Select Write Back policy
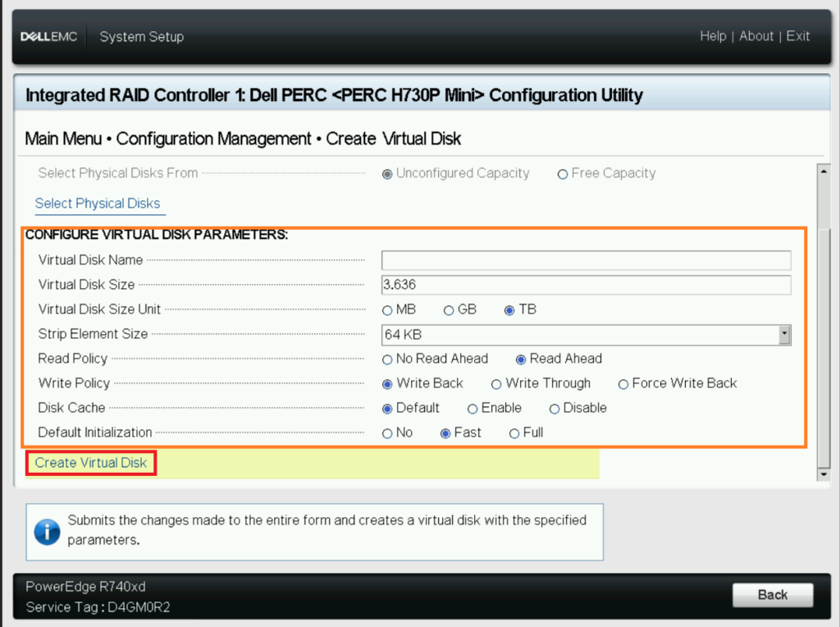The image size is (840, 627). point(387,384)
